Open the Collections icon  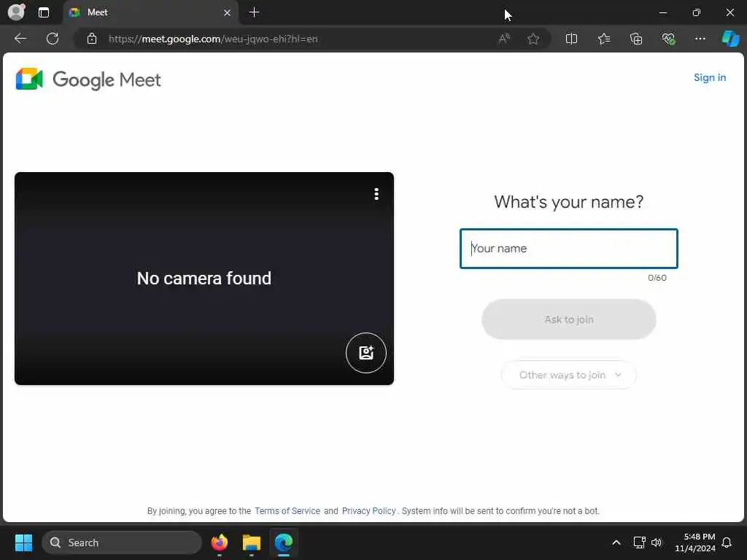tap(636, 39)
